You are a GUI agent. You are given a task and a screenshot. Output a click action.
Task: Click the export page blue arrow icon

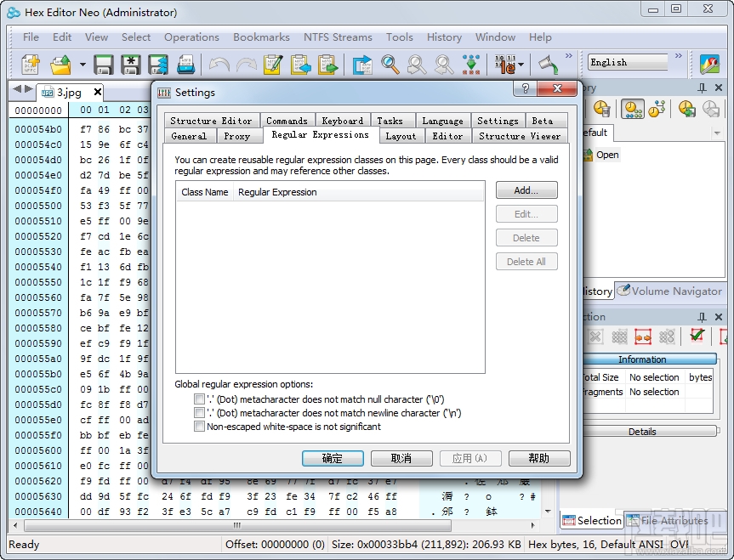tap(361, 65)
